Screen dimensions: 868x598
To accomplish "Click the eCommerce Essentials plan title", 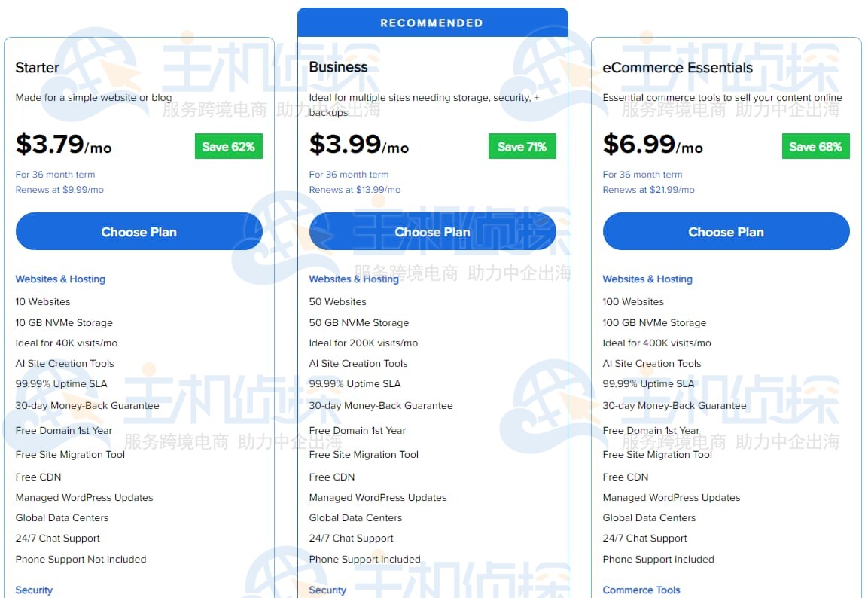I will [678, 68].
